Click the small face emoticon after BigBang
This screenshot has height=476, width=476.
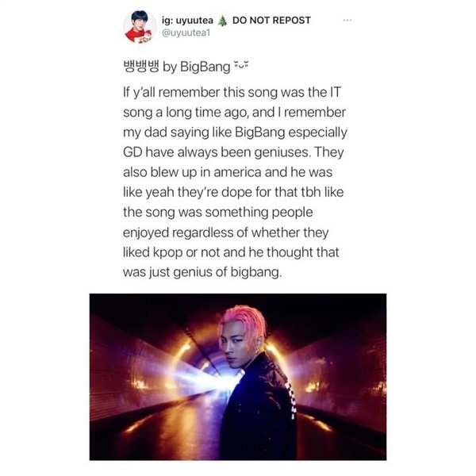[241, 65]
